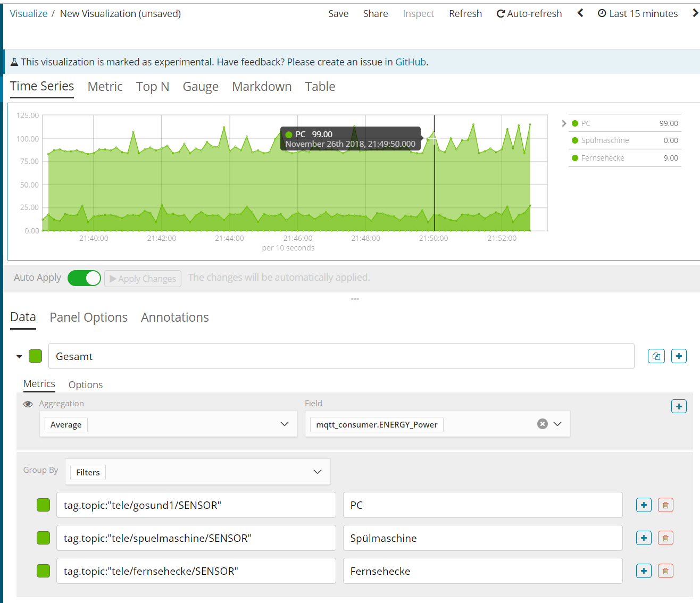The height and width of the screenshot is (603, 700).
Task: Collapse the chart legend with its arrow
Action: pos(564,123)
